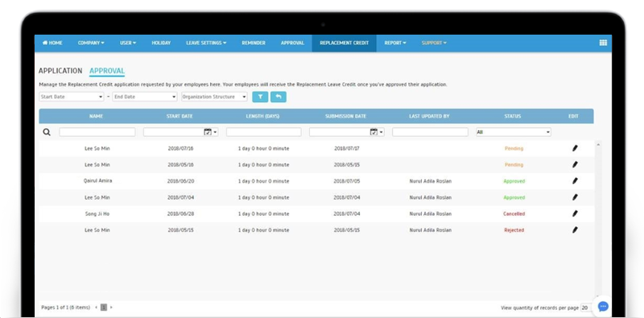This screenshot has width=644, height=318.
Task: Click Nurul Adila Roslan in the Song Ji Ho row
Action: click(x=430, y=213)
